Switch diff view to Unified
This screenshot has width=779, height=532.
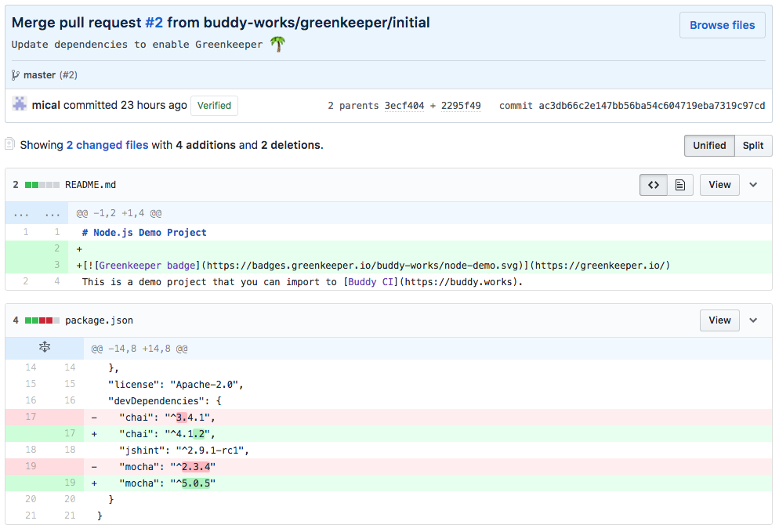coord(709,146)
